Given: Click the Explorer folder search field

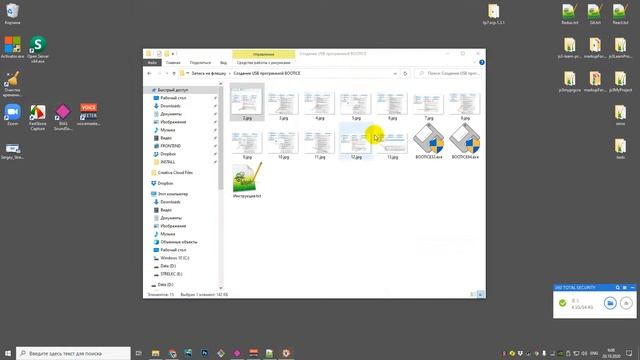Looking at the screenshot, I should (x=448, y=73).
